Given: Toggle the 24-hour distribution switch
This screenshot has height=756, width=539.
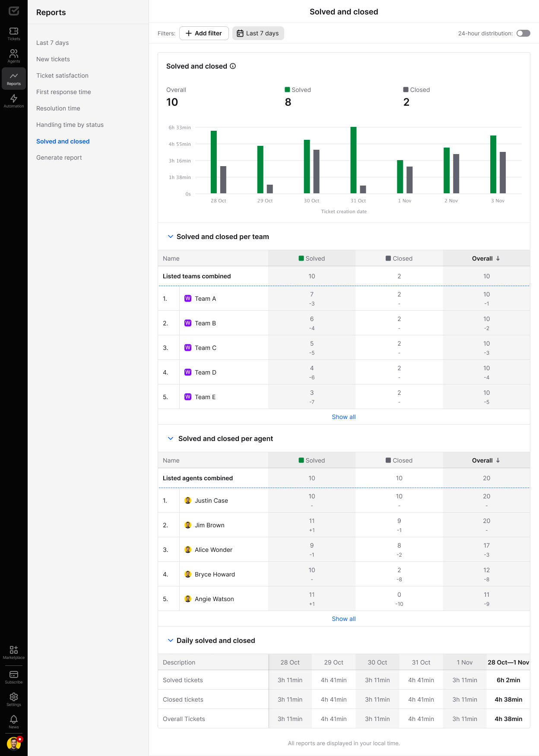Looking at the screenshot, I should [523, 33].
